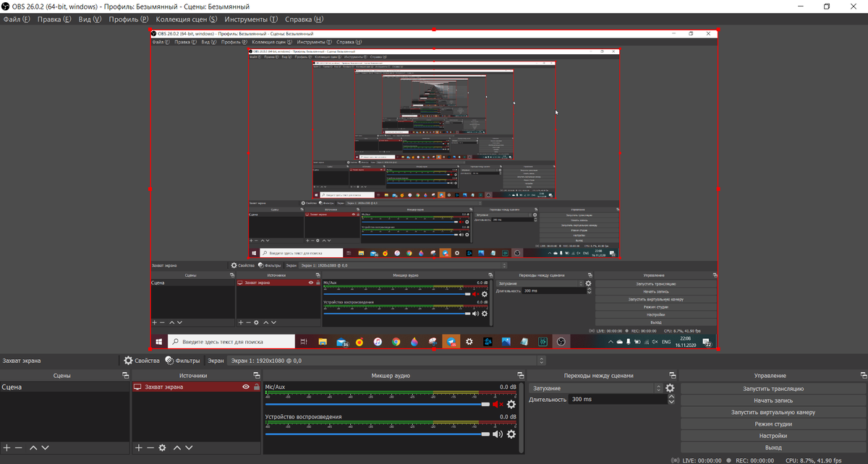868x464 pixels.
Task: Click the Запустить трансляцию button
Action: pyautogui.click(x=773, y=388)
